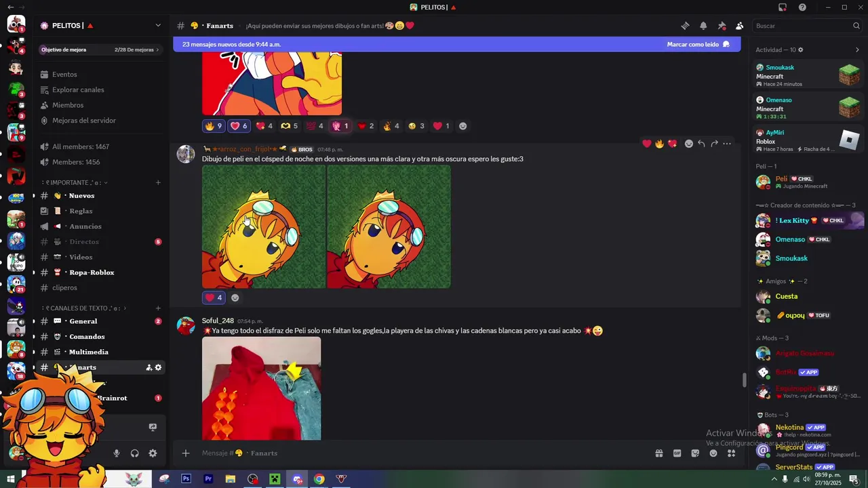Open the sticker picker
Screen dimensions: 868x488
(695, 453)
